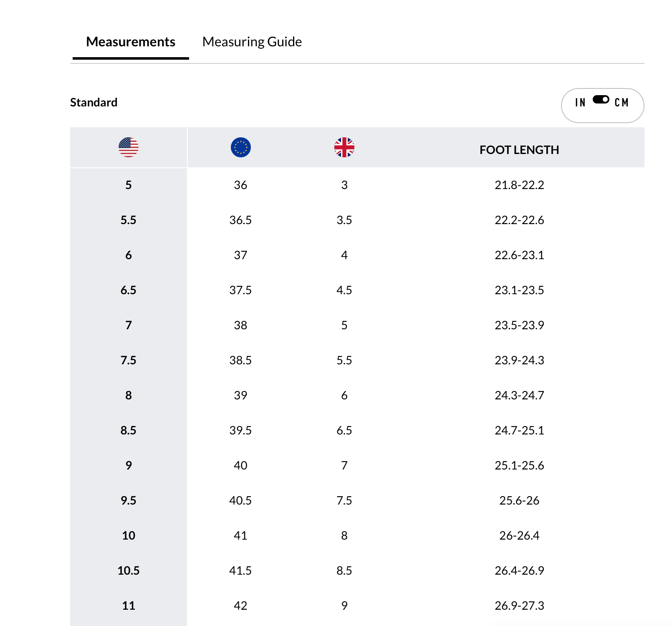Click US size 10.5 cell
The image size is (672, 626).
click(129, 570)
